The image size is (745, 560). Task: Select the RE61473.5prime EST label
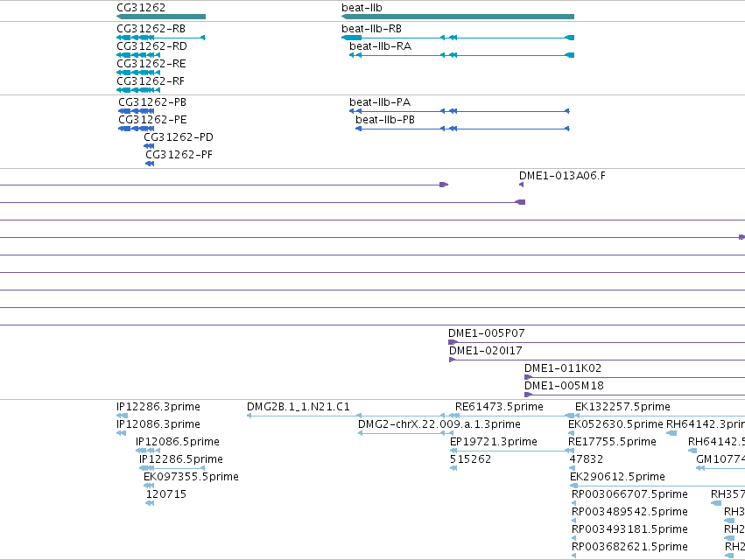499,407
